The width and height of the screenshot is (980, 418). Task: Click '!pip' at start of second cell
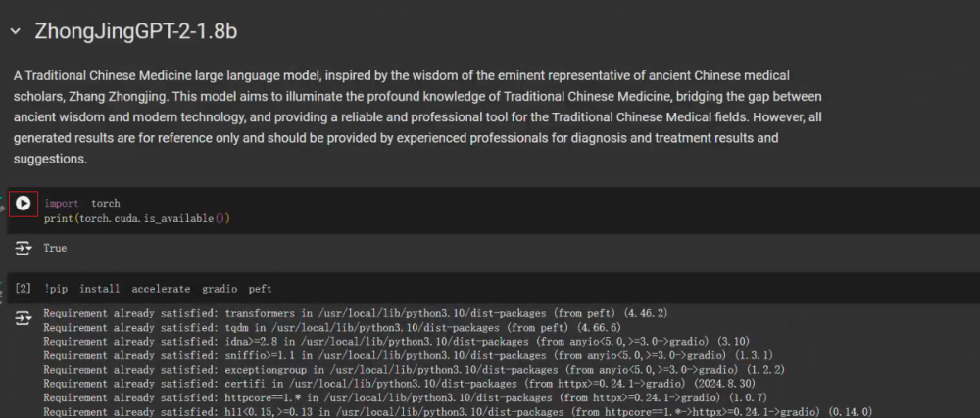56,289
